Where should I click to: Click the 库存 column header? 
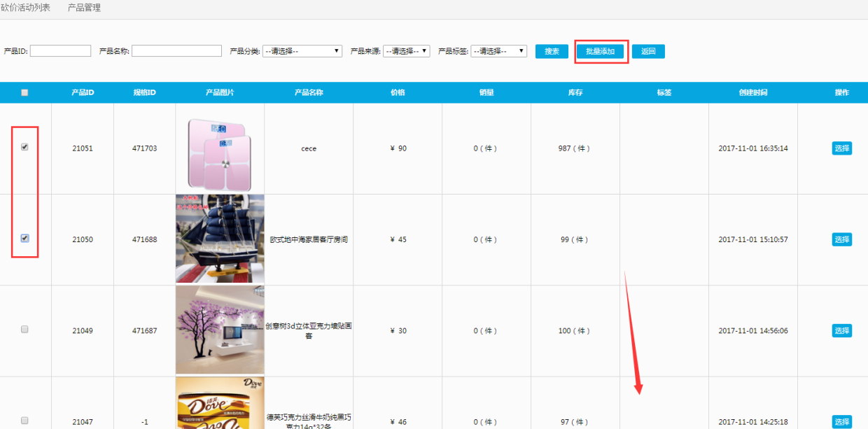click(575, 92)
